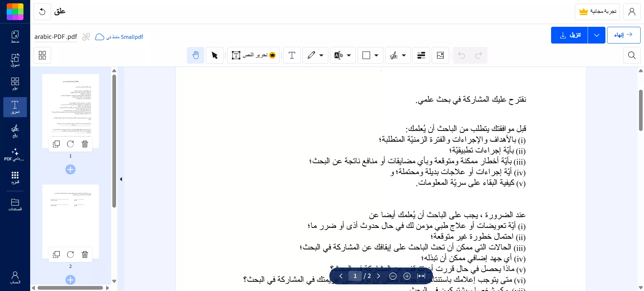Click the toolbar redo button
644x291 pixels.
pyautogui.click(x=479, y=55)
